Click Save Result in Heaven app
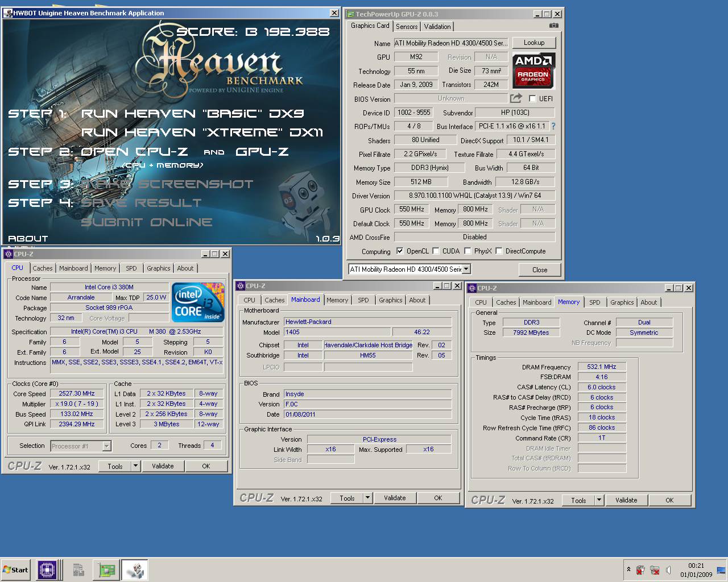This screenshot has width=728, height=582. (x=141, y=203)
